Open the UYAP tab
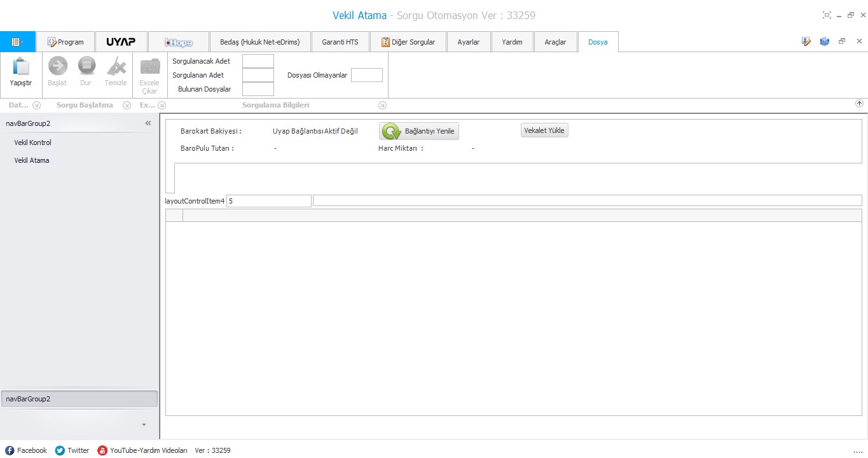Screen dimensions: 868x458 click(x=121, y=42)
